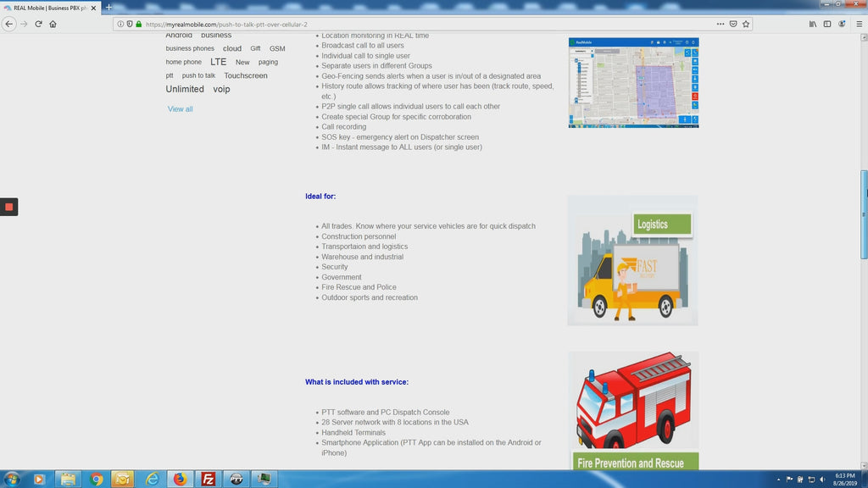View secure connection padlock details
Screen dimensions: 868x488
pos(139,24)
